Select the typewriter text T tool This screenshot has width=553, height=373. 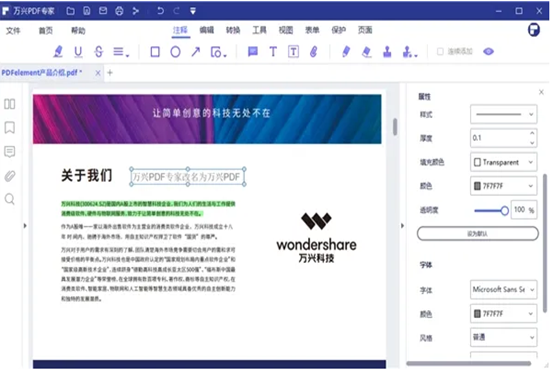coord(273,52)
